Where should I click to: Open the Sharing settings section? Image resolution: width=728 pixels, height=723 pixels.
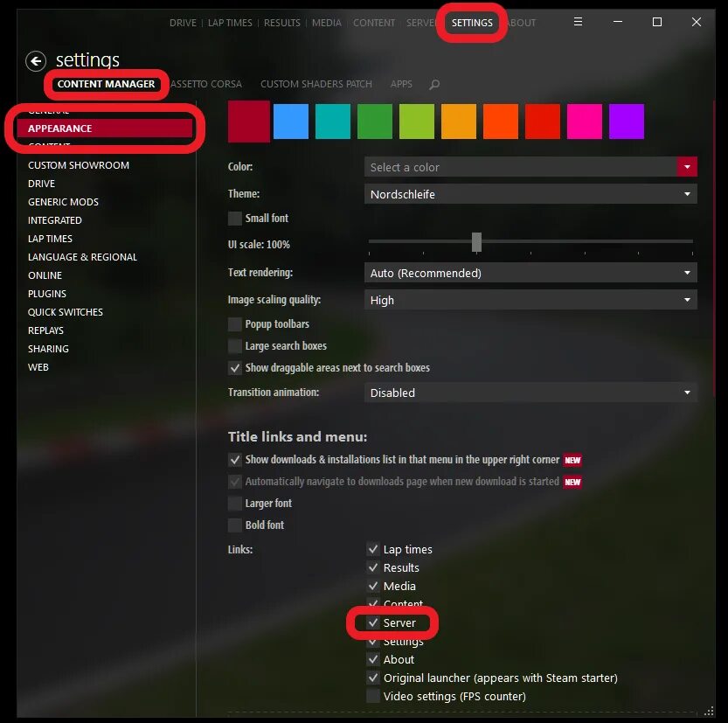48,349
